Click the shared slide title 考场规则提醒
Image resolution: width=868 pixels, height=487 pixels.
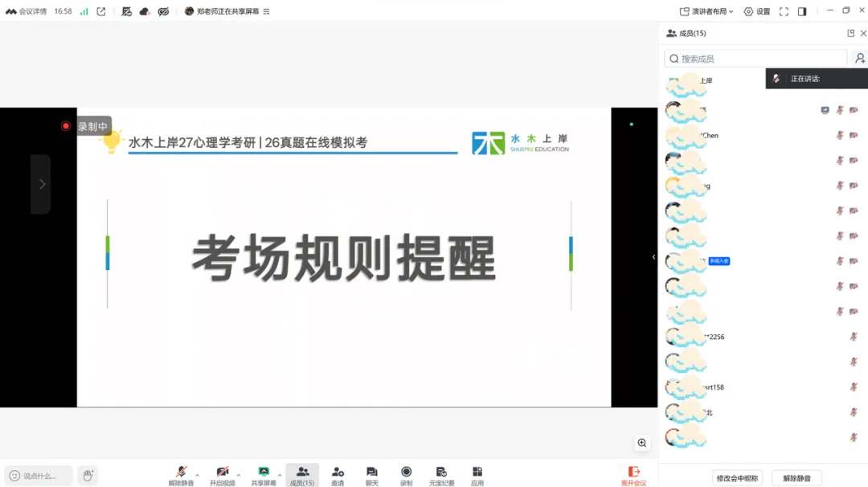343,257
